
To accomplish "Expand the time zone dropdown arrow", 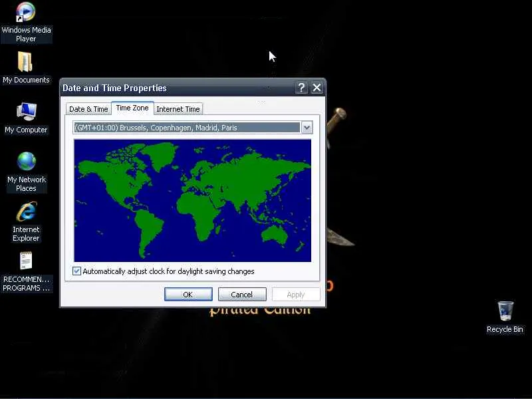I will tap(307, 128).
